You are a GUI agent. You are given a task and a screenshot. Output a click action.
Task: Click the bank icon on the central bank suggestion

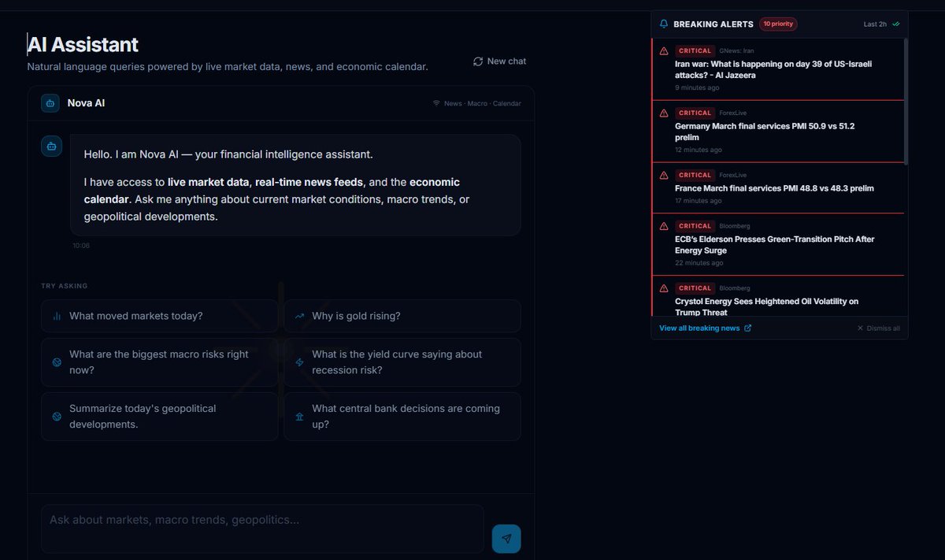click(299, 417)
